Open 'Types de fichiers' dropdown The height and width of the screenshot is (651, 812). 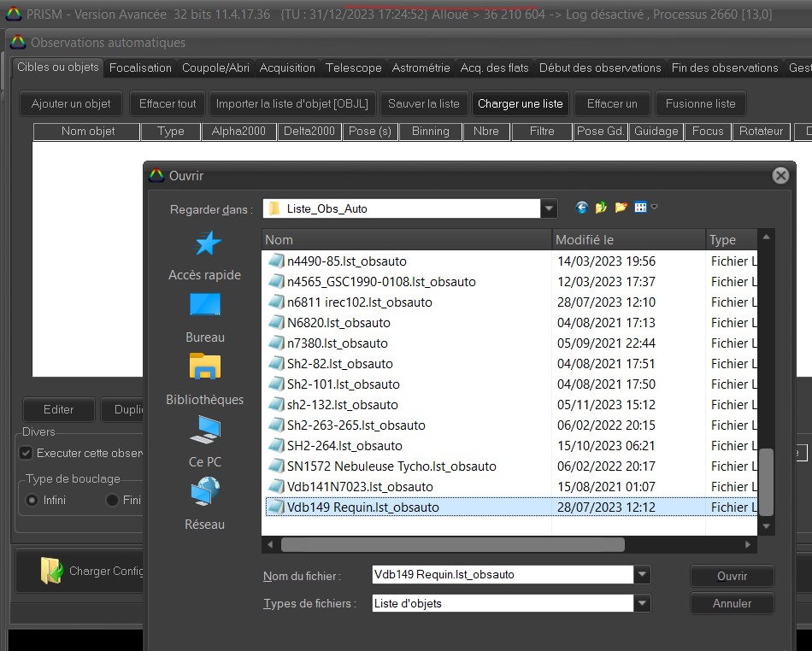point(642,603)
